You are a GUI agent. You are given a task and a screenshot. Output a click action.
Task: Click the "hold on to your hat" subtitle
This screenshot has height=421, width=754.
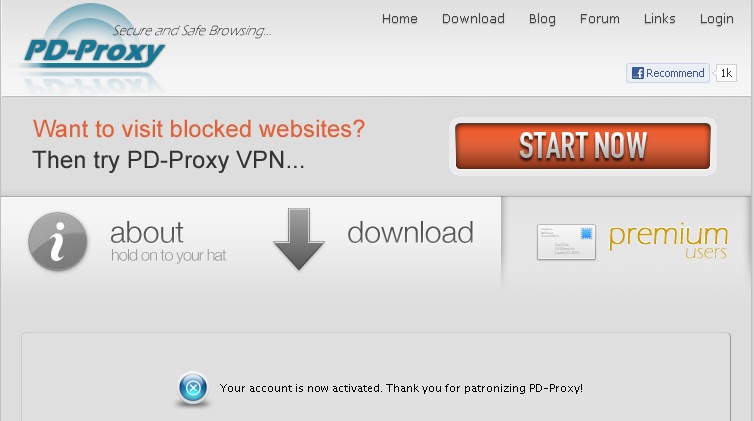point(168,256)
